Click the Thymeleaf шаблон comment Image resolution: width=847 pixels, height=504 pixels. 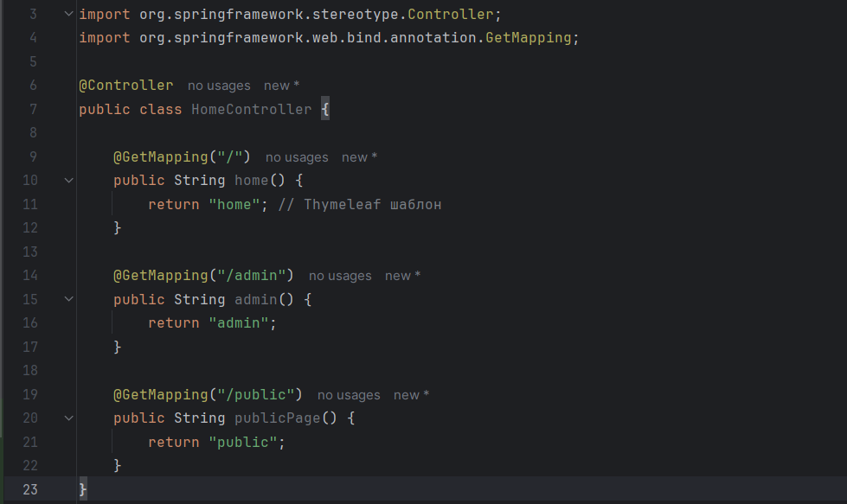click(x=359, y=205)
